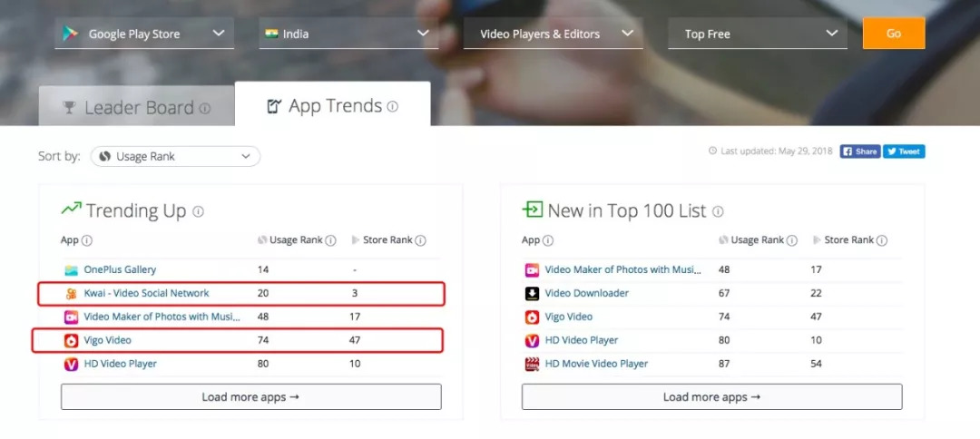Click App info icon in New in Top 100 table

click(548, 240)
